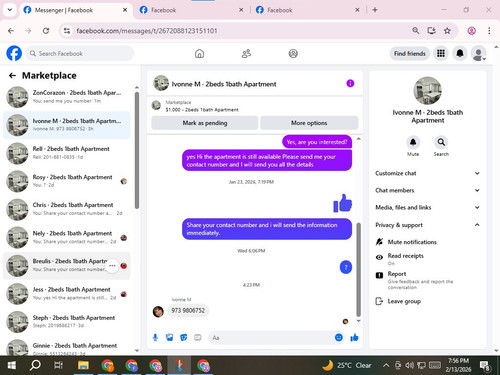
Task: Open Rosy conversation
Action: point(66,181)
